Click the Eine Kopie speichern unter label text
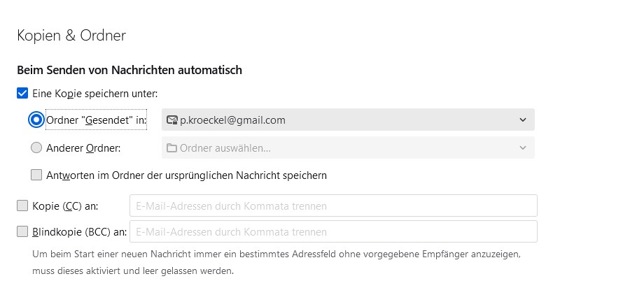The width and height of the screenshot is (644, 288). pyautogui.click(x=95, y=93)
